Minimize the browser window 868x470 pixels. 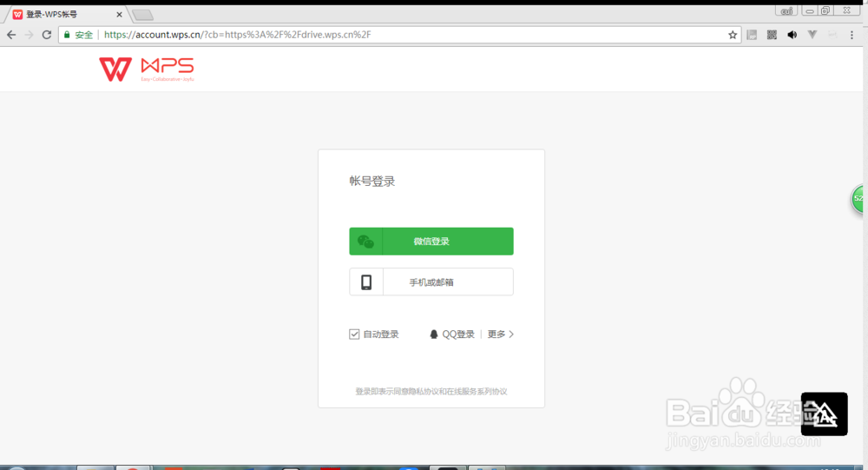(x=809, y=10)
